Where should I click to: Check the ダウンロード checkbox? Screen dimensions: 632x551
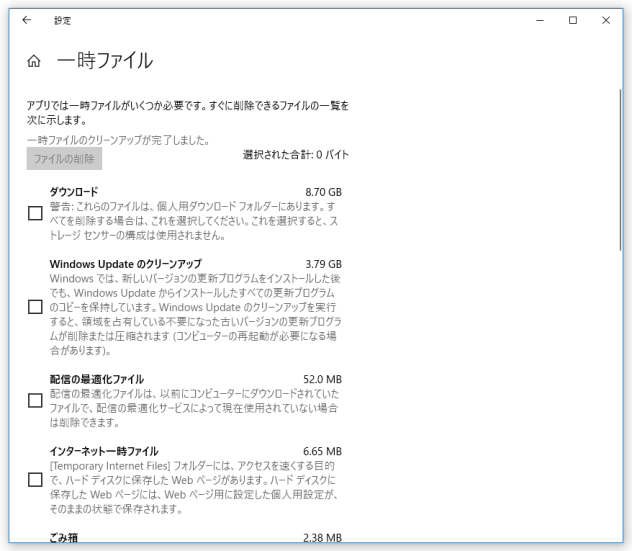coord(35,213)
